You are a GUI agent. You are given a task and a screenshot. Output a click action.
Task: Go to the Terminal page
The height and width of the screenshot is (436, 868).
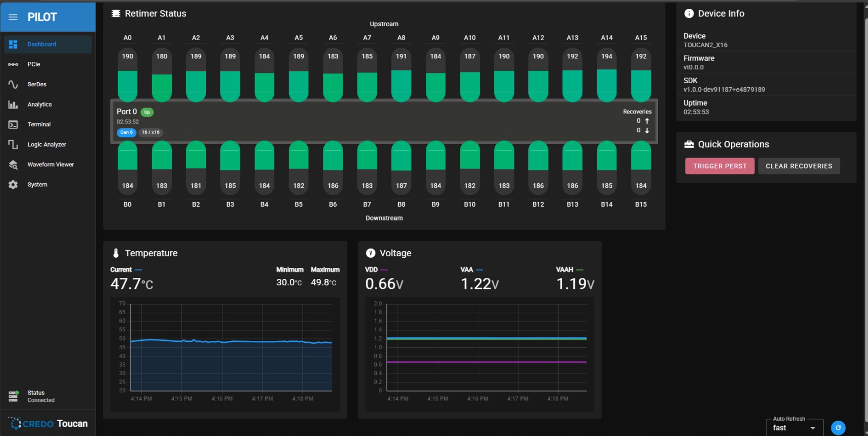(x=39, y=124)
